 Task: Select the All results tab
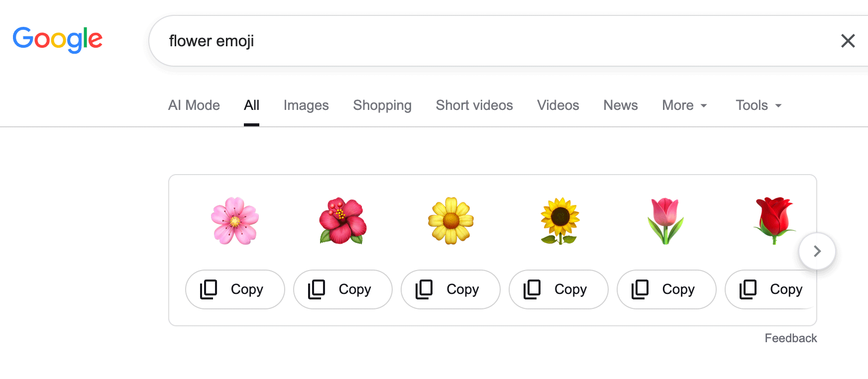pyautogui.click(x=251, y=105)
